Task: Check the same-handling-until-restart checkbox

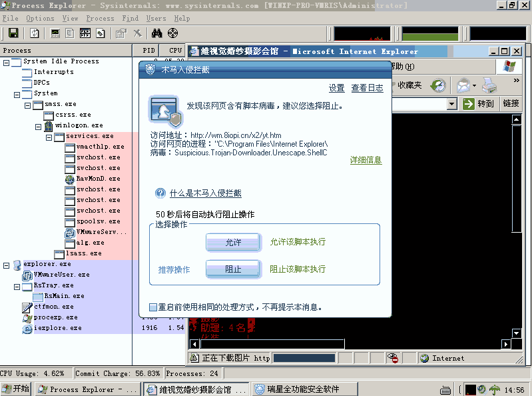Action: [x=153, y=307]
